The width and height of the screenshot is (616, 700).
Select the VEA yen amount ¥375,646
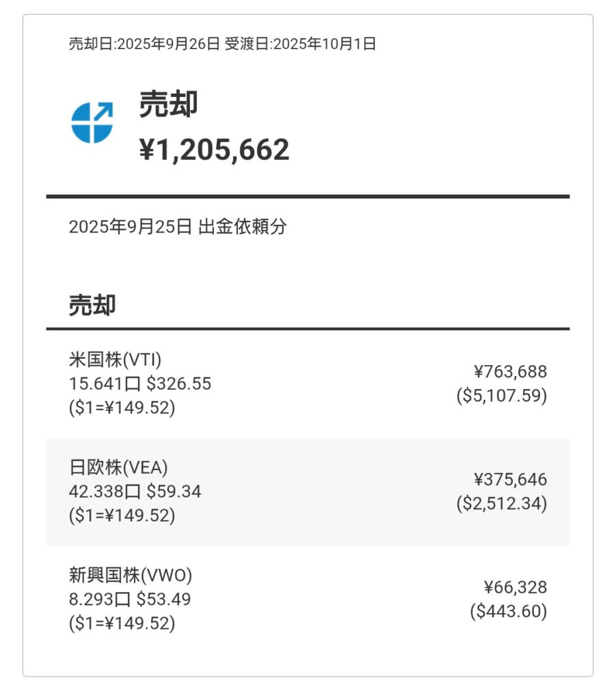(x=510, y=480)
